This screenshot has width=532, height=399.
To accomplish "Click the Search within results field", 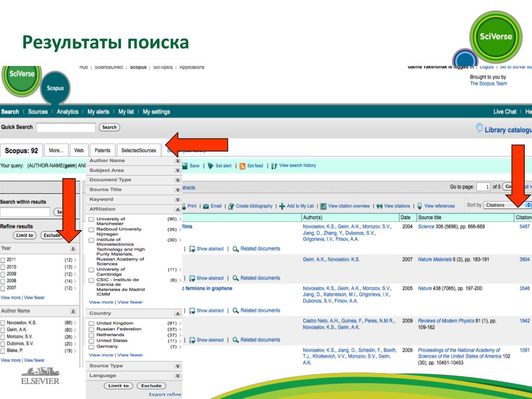I will (25, 212).
